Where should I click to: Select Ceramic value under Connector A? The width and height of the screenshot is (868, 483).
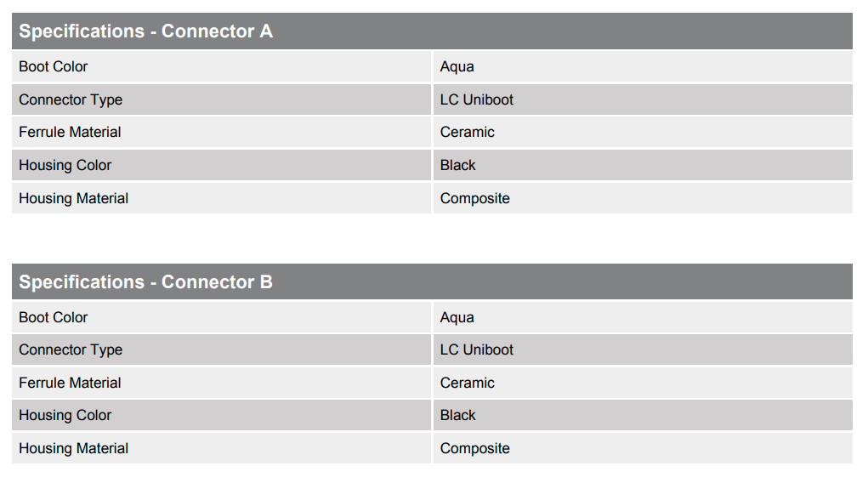coord(467,132)
